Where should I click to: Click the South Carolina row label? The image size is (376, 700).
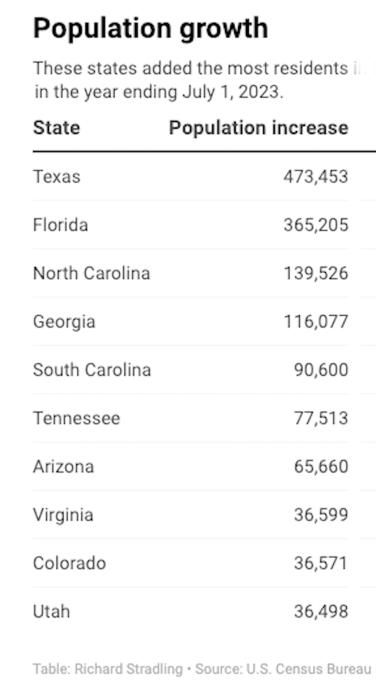coord(92,370)
